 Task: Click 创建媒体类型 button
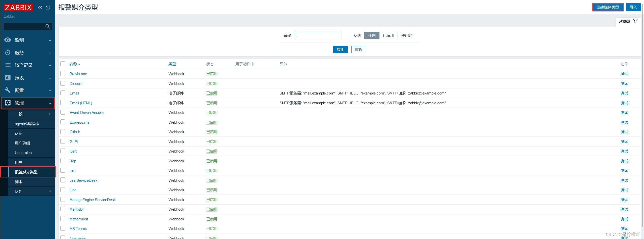pyautogui.click(x=608, y=7)
